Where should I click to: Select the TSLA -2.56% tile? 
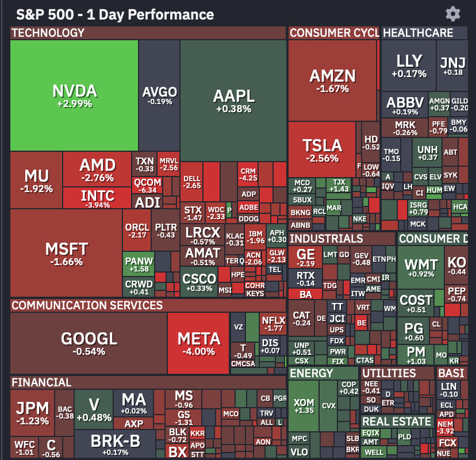tap(322, 149)
